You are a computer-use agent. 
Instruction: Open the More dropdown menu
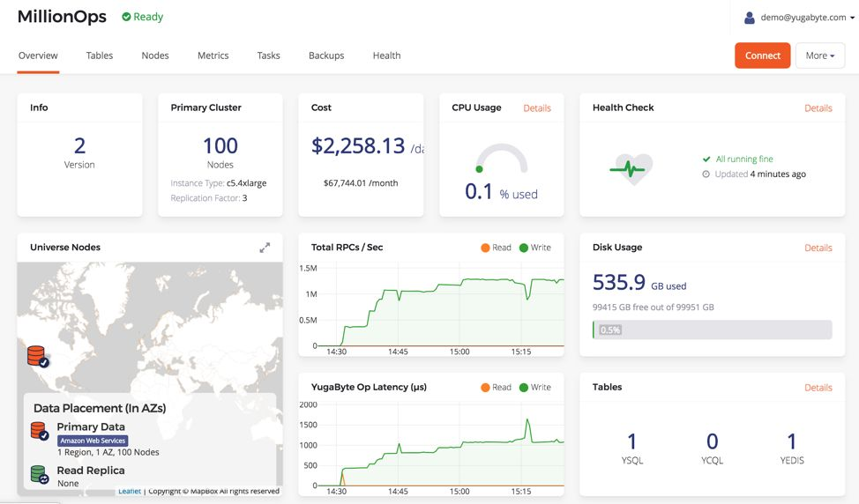[819, 56]
